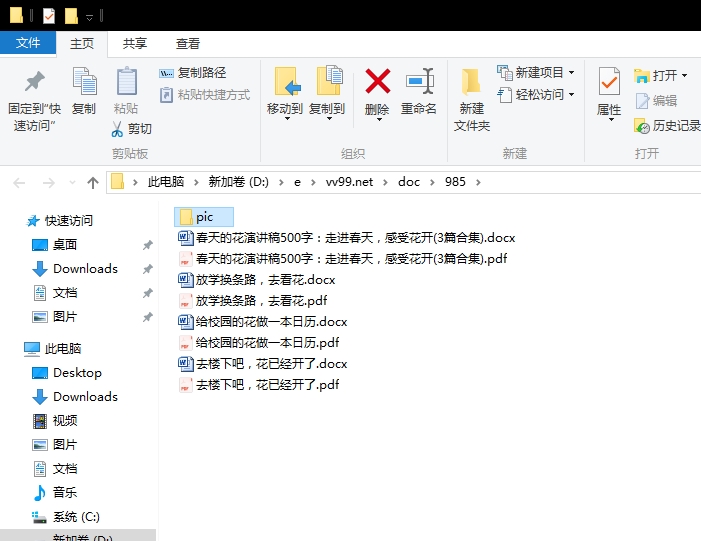Select 给校园的花做一本日历.docx

[262, 321]
